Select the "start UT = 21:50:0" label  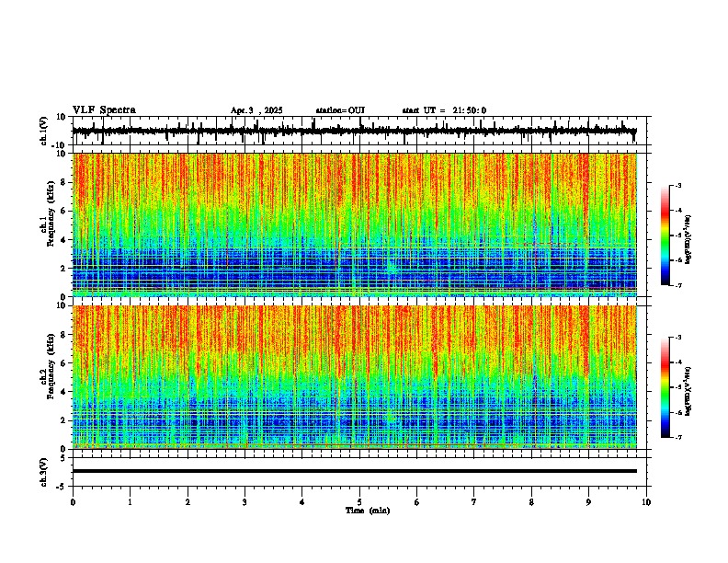(444, 110)
